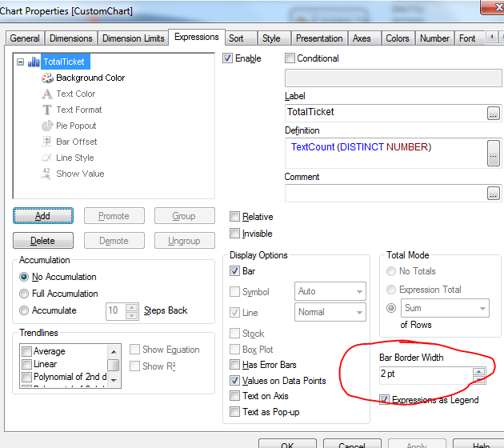Switch to the Dimensions tab
Viewport: 504px width, 448px height.
coord(71,38)
